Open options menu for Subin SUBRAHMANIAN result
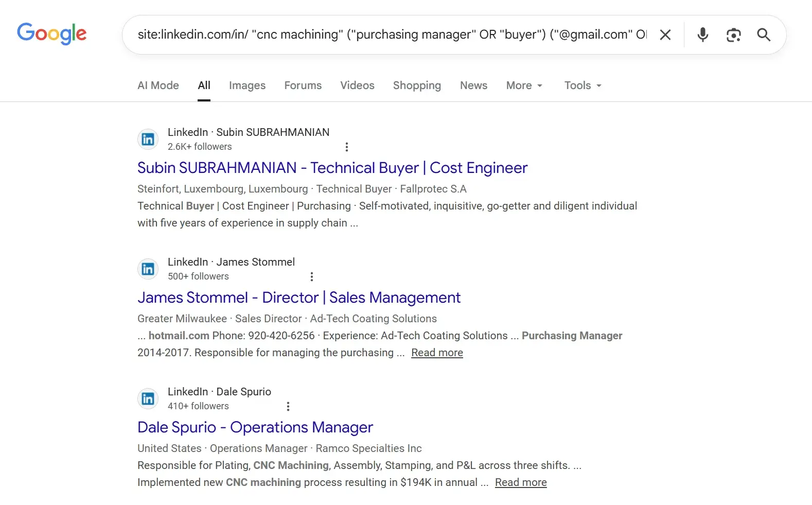Image resolution: width=812 pixels, height=505 pixels. click(x=347, y=147)
